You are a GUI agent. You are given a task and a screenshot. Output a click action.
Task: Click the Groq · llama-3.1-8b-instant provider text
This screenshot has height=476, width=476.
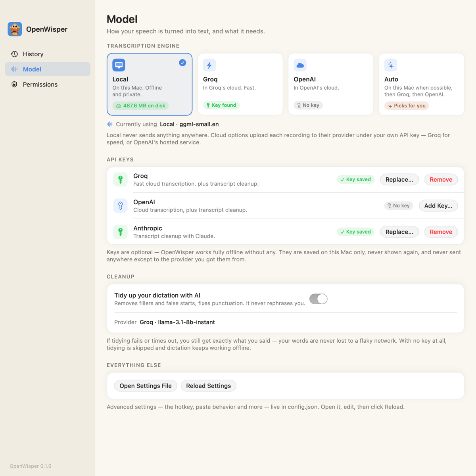click(x=177, y=322)
